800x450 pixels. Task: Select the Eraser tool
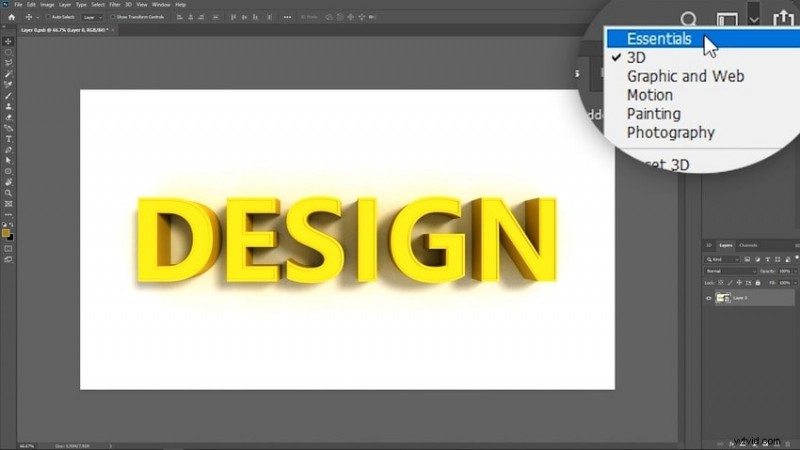[8, 117]
